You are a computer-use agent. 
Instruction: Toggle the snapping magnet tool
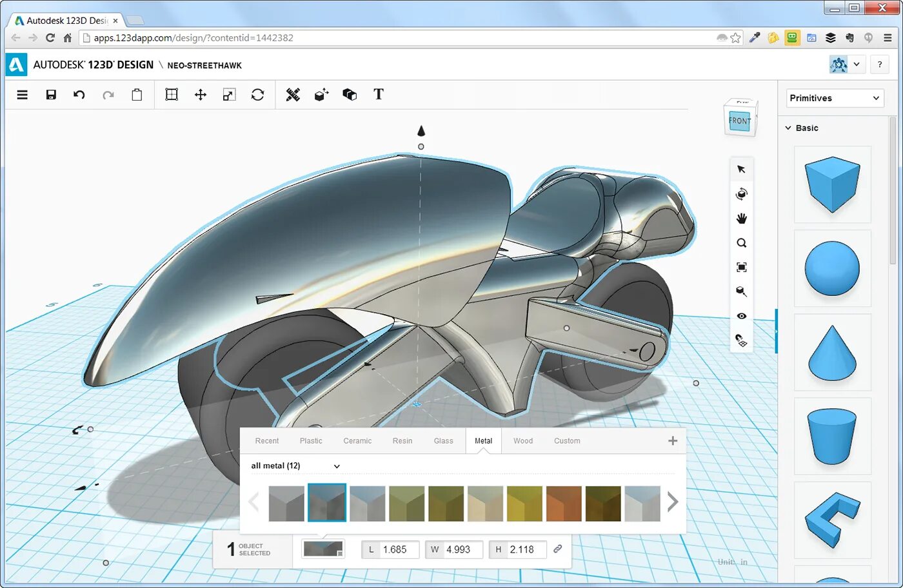click(x=741, y=340)
